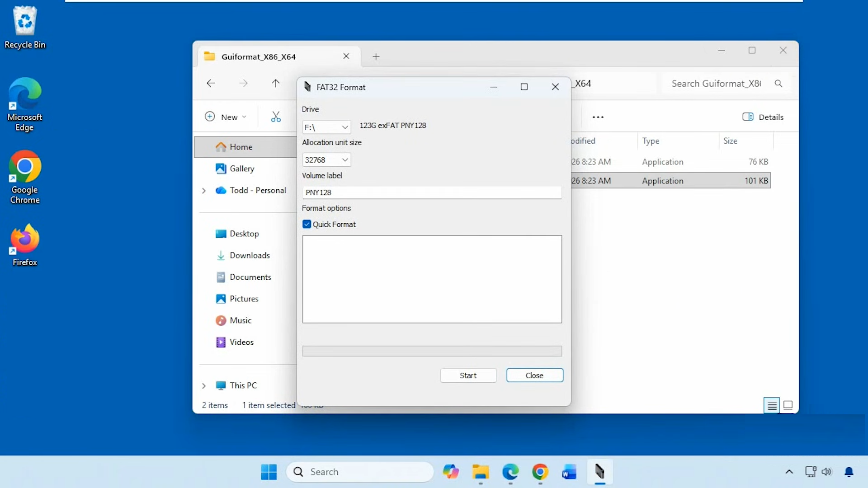Click the Volume label text field
The width and height of the screenshot is (868, 488).
point(432,192)
